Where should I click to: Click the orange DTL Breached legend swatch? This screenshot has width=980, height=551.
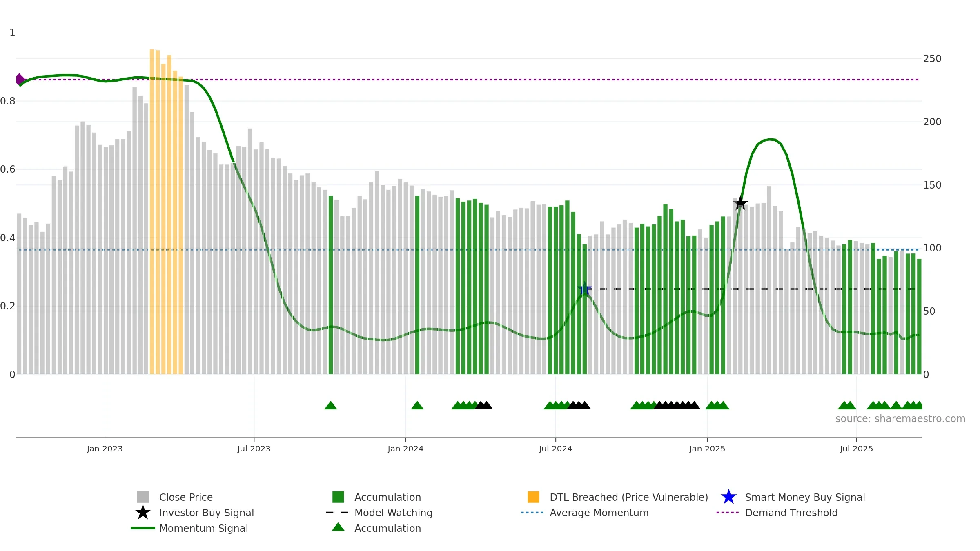click(x=533, y=497)
